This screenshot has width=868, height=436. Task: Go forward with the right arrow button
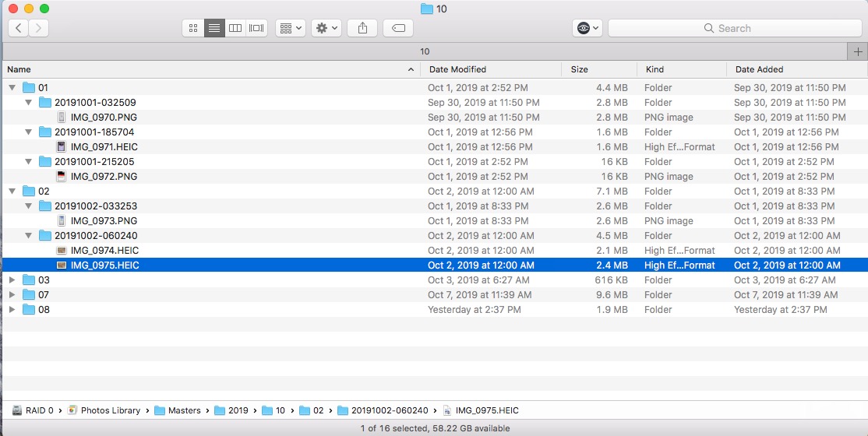pos(38,28)
